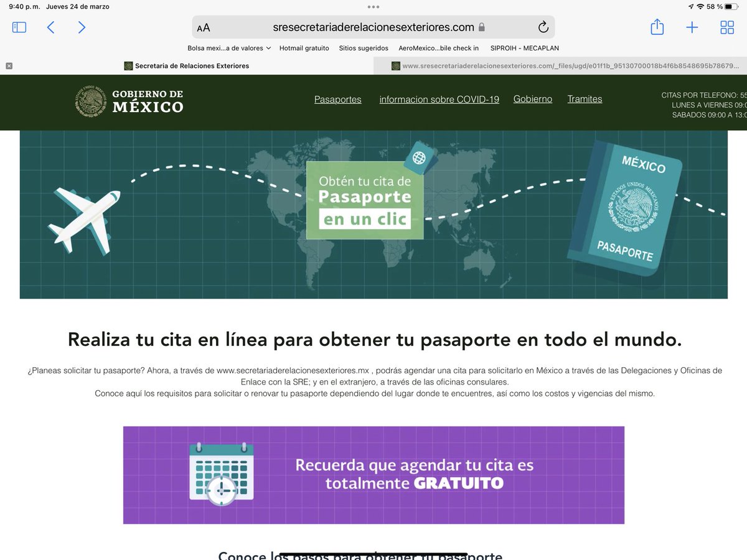
Task: Open the Pasaportes menu
Action: coord(337,99)
